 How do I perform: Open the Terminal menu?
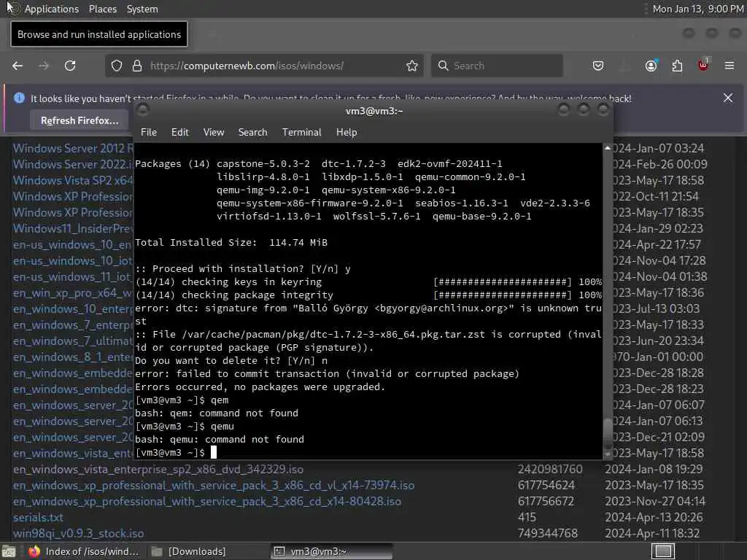[x=301, y=133]
